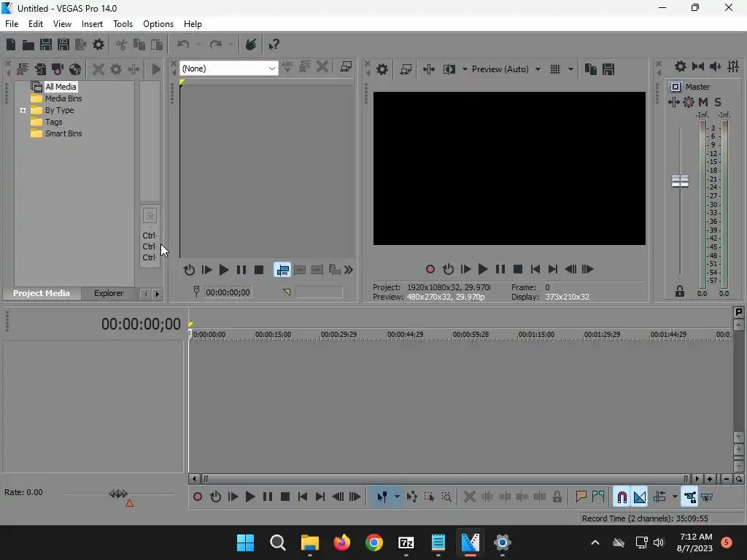This screenshot has width=747, height=560.
Task: Open the Normal Edit tool dropdown arrow
Action: 397,497
